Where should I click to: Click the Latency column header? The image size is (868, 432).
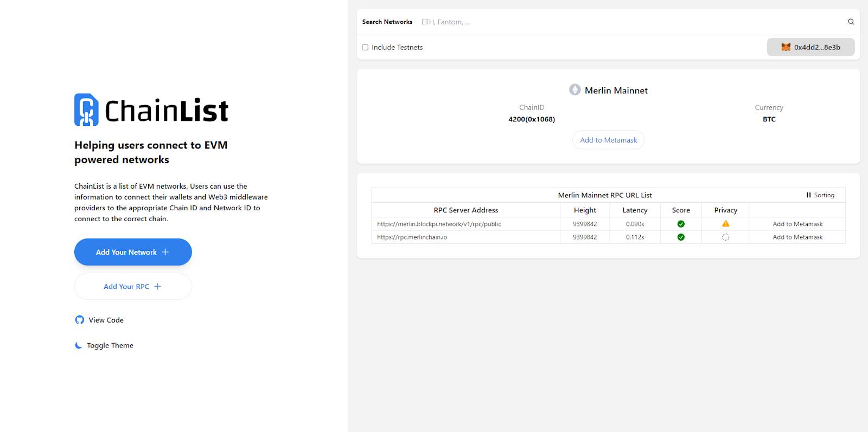click(635, 210)
